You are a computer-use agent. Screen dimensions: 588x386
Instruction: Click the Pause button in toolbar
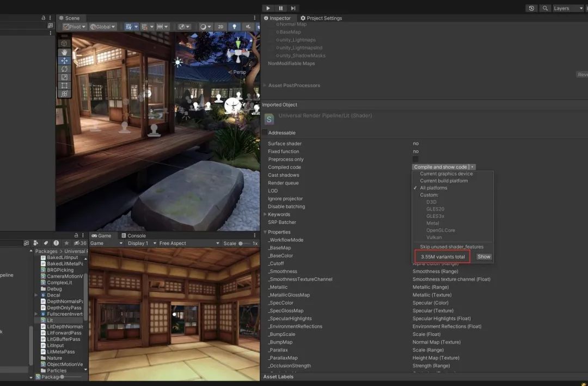coord(280,8)
